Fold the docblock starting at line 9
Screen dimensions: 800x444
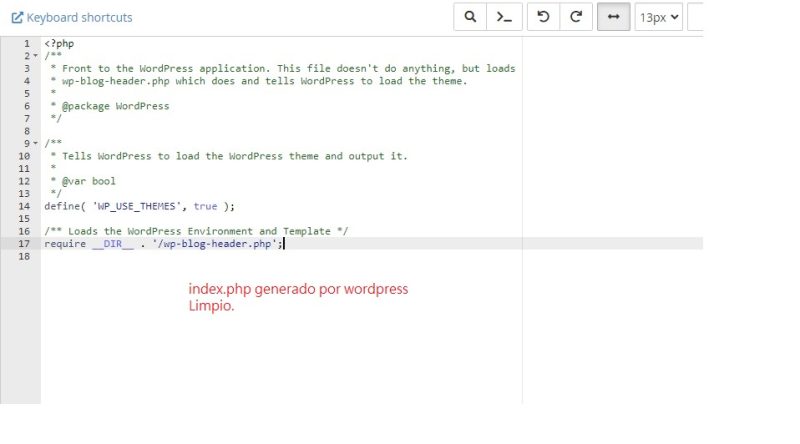click(x=35, y=144)
